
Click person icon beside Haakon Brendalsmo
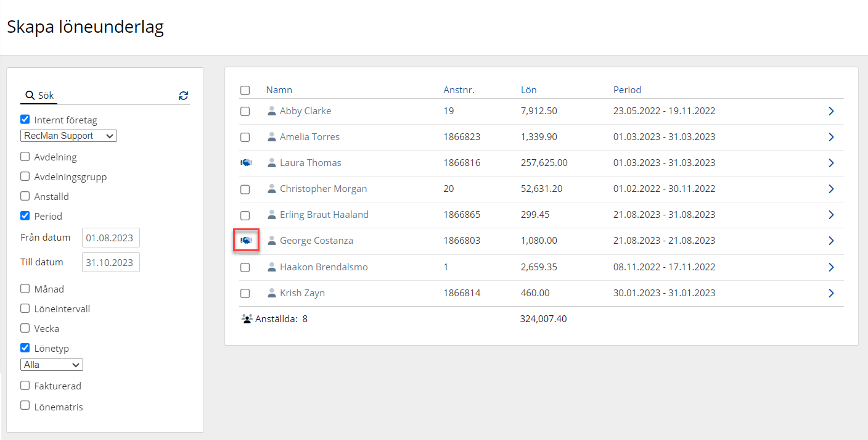pos(271,267)
